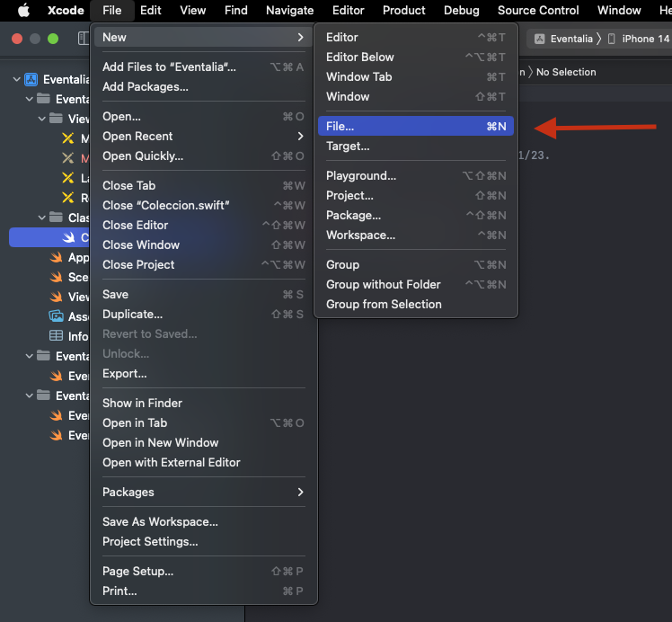Click the View folder icon

click(56, 119)
